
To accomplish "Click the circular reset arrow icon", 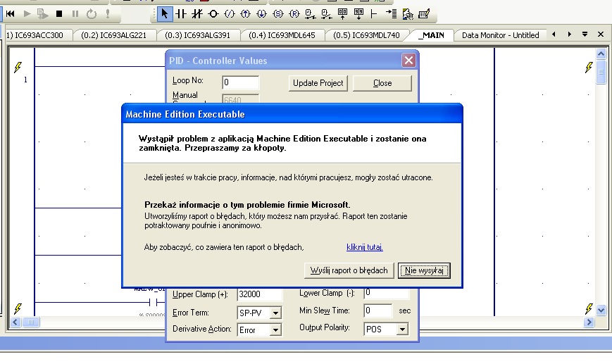I will (92, 14).
